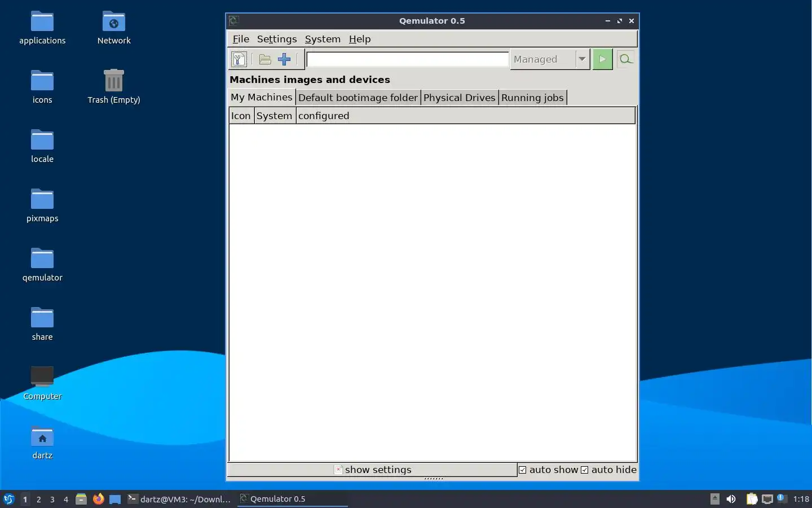Select the share desktop folder

click(42, 324)
